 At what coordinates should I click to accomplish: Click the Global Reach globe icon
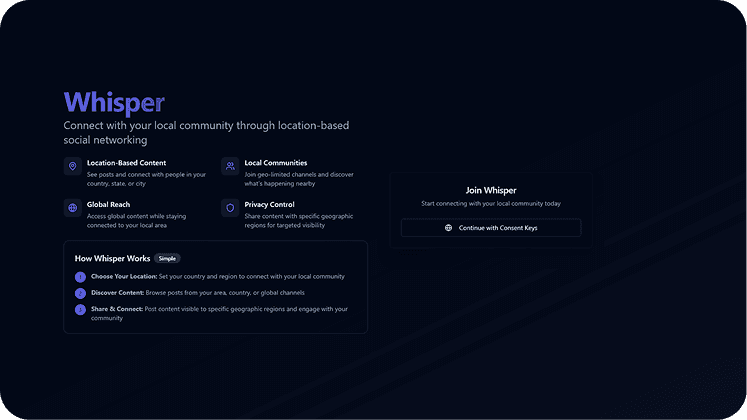pos(72,208)
